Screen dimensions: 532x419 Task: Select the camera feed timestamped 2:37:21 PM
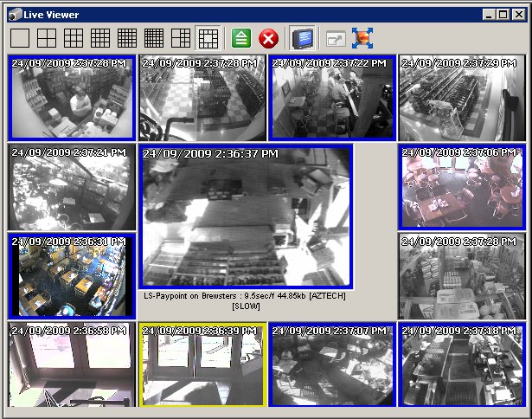(72, 187)
